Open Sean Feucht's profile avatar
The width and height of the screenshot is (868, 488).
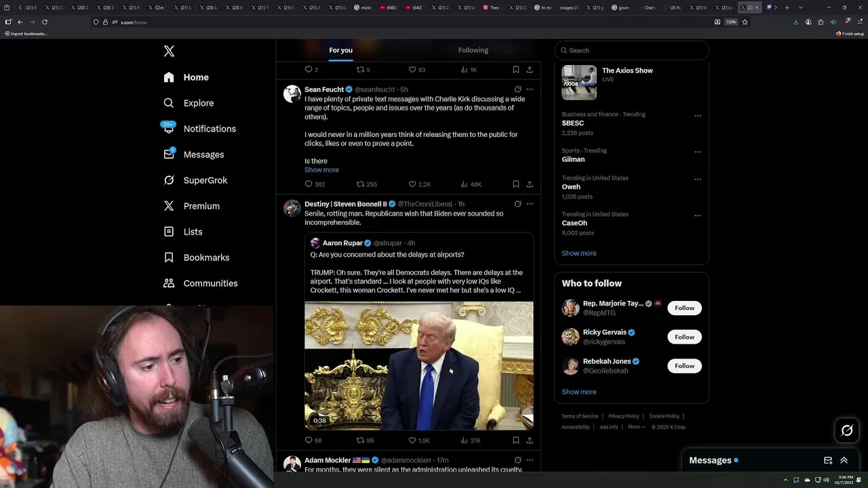(292, 94)
